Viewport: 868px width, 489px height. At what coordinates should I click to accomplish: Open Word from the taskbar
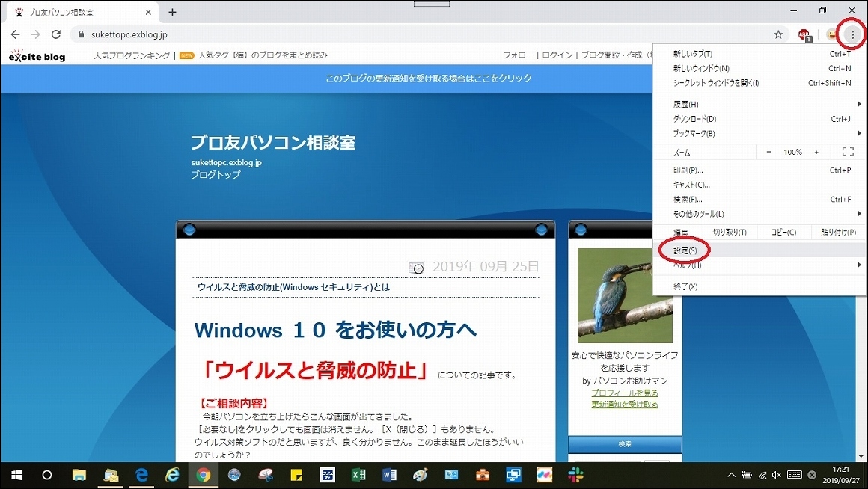point(389,476)
